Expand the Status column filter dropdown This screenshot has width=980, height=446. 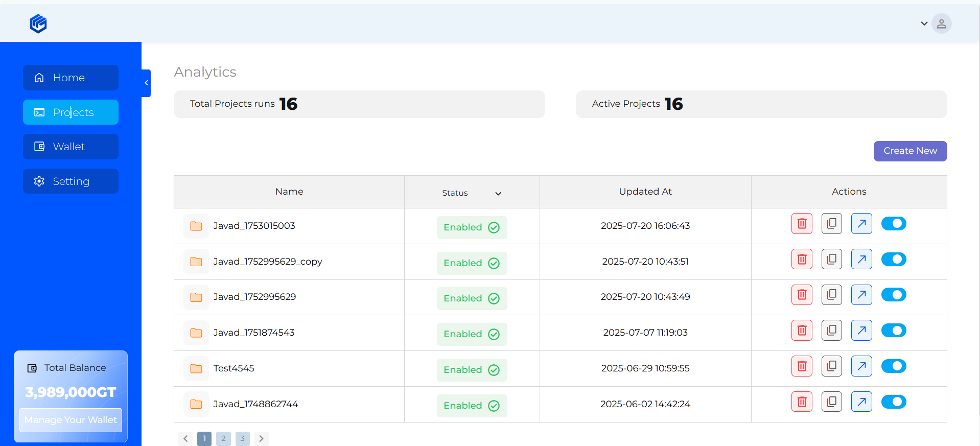[498, 194]
